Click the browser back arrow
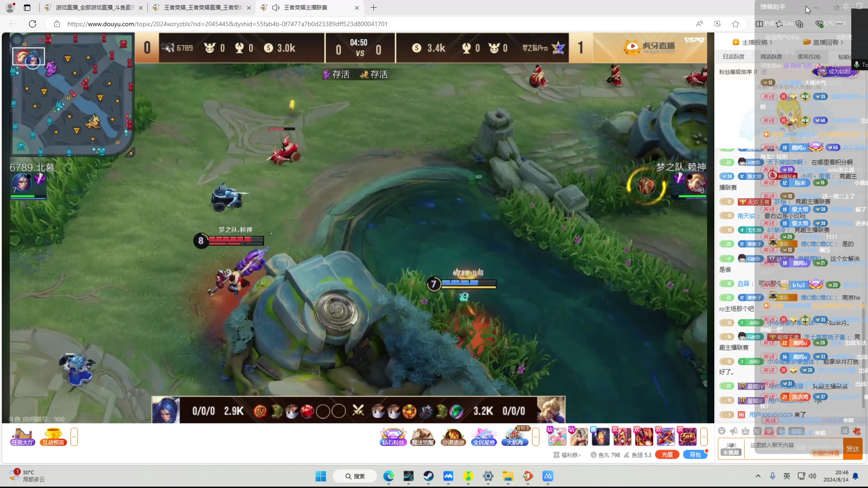 [x=13, y=24]
